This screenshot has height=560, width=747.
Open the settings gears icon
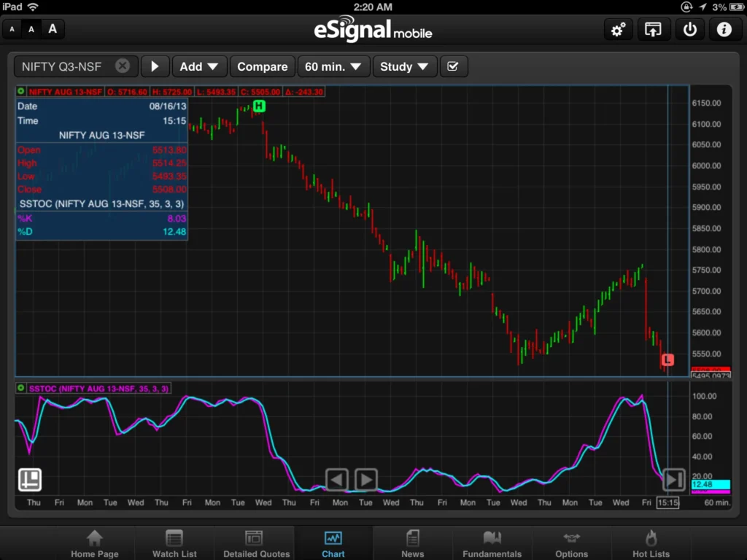[618, 30]
